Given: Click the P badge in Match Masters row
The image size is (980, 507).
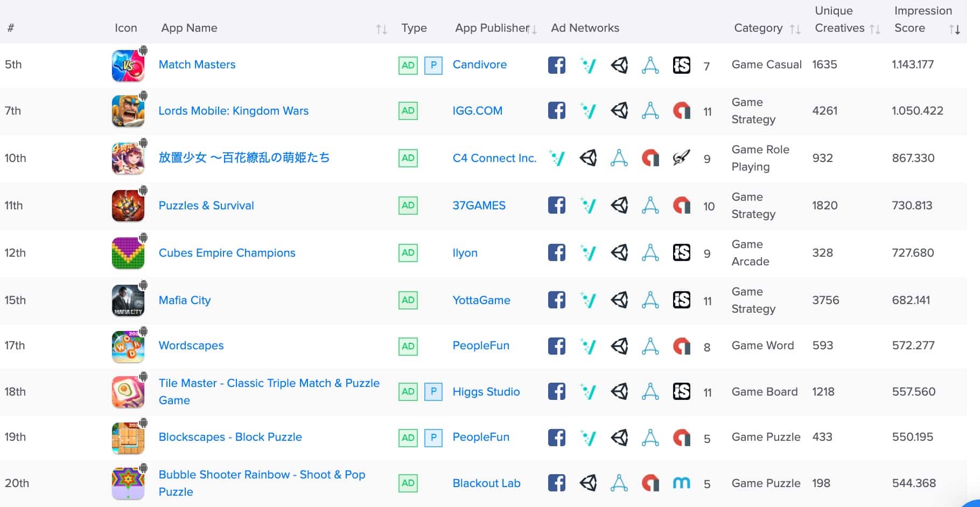Looking at the screenshot, I should (433, 66).
